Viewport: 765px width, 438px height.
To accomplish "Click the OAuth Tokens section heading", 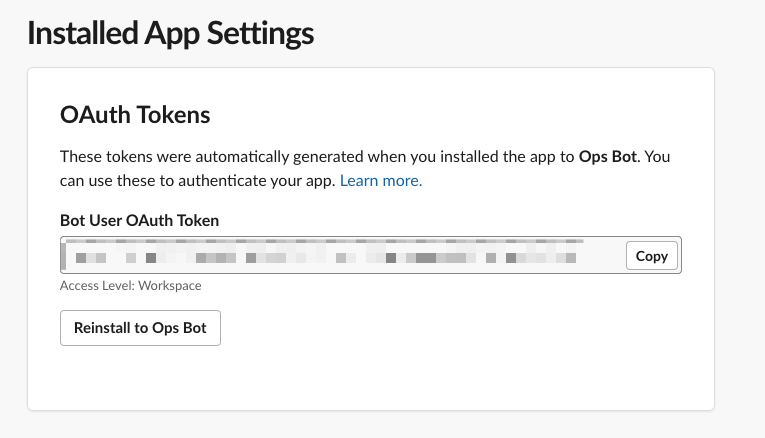I will (135, 115).
